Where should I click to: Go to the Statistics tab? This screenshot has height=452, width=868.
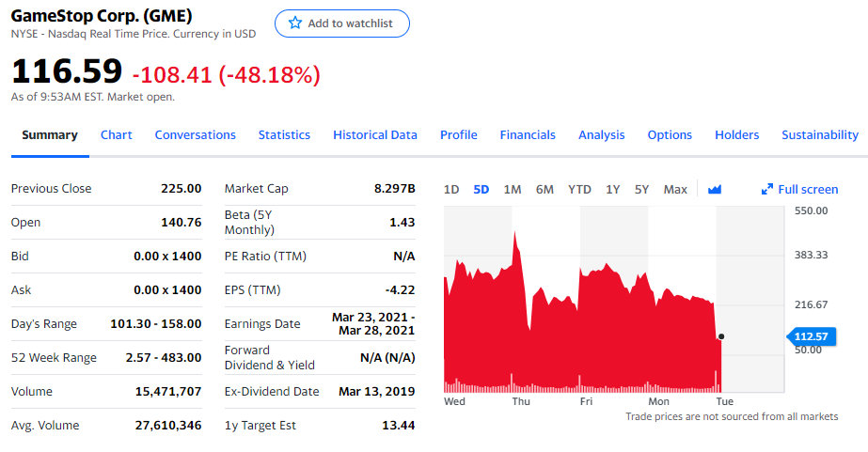click(284, 135)
